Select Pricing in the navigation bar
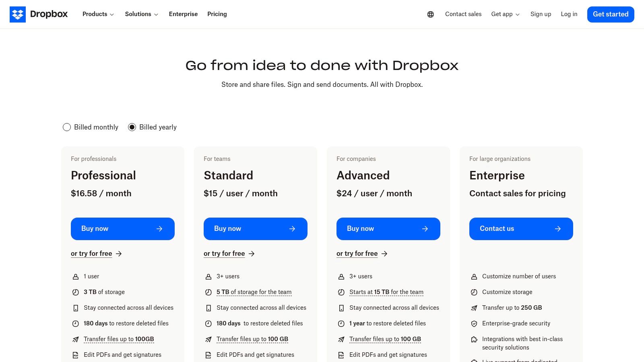644x362 pixels. (217, 14)
